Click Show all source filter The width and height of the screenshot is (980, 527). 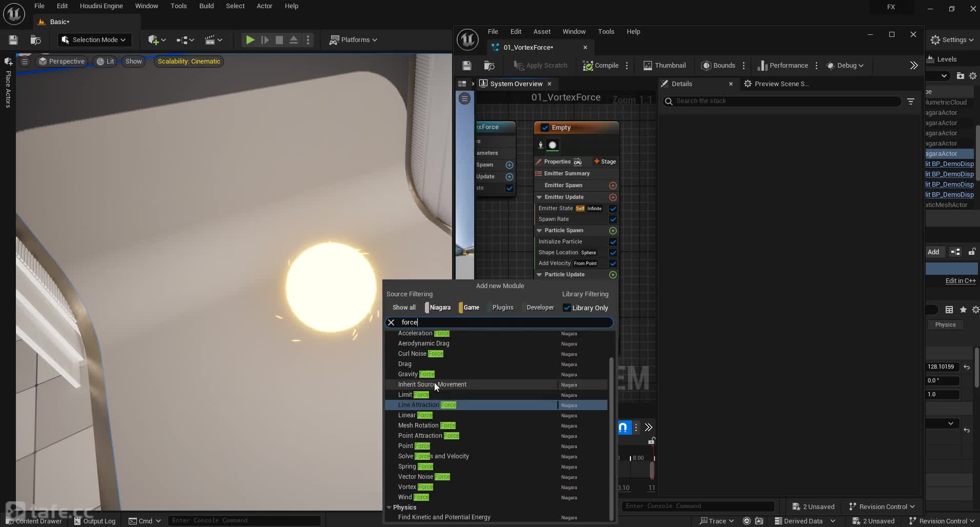(404, 308)
